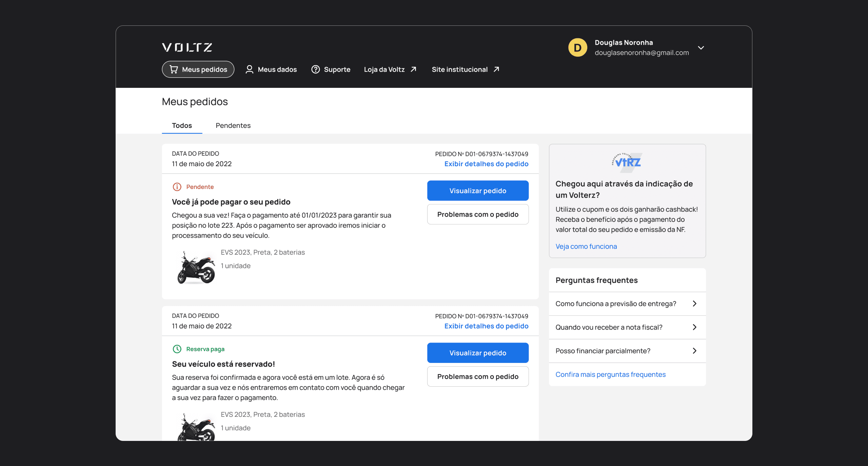The width and height of the screenshot is (868, 466).
Task: Open the Suporte navigation item
Action: [x=331, y=70]
